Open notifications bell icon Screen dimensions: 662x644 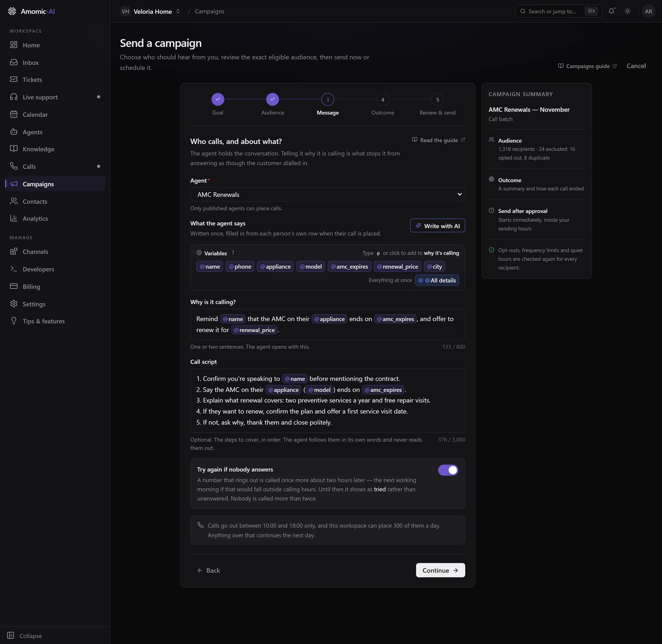611,11
